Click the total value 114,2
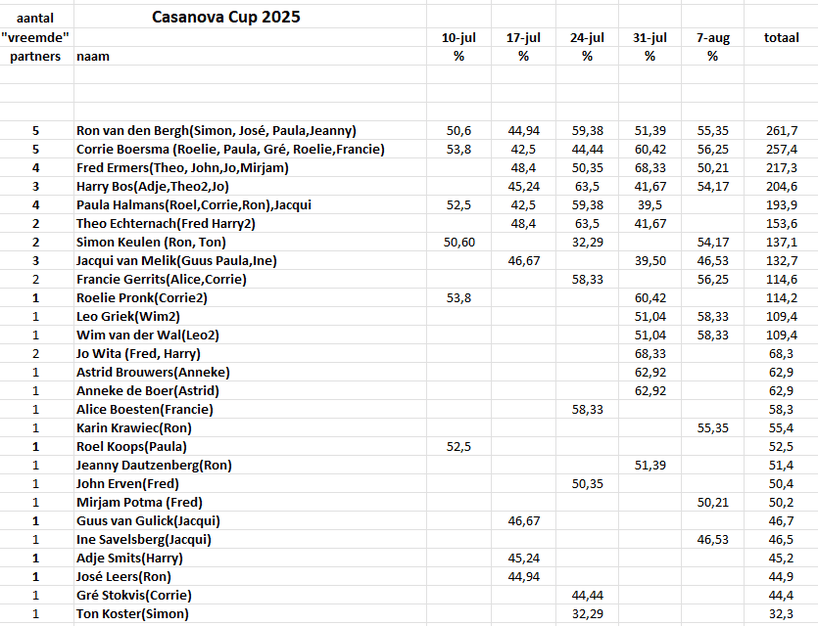 pyautogui.click(x=781, y=298)
